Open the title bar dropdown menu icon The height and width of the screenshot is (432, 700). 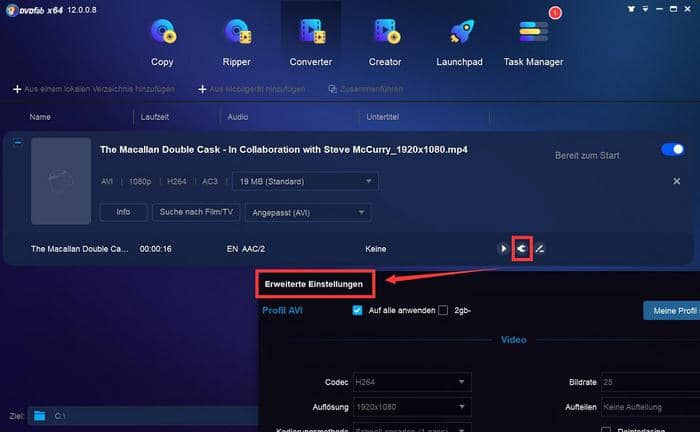[645, 9]
